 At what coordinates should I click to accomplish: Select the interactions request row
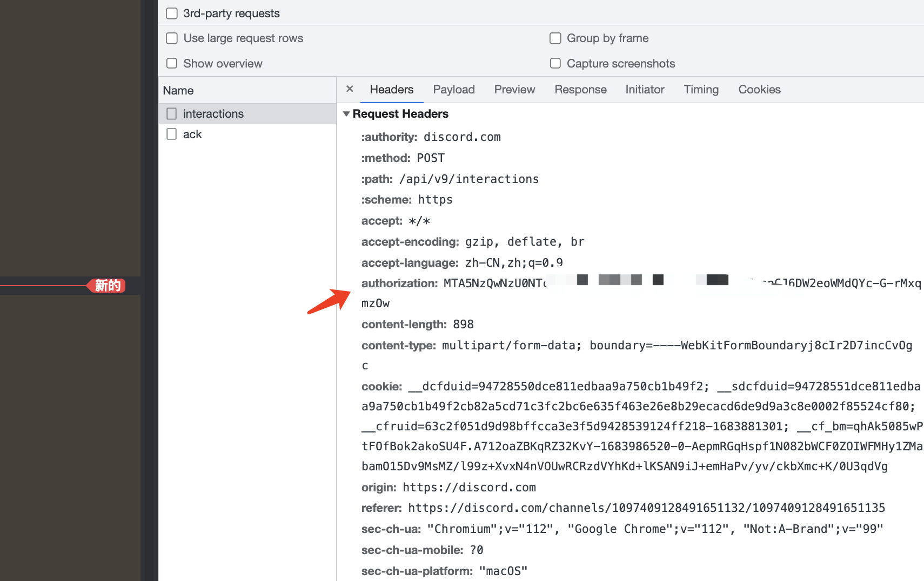tap(213, 114)
